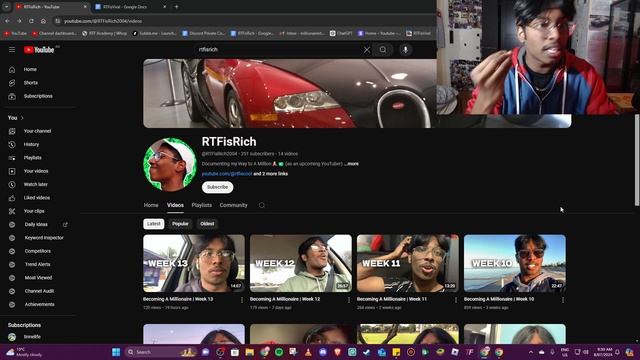Click the browser address bar URL

[103, 21]
